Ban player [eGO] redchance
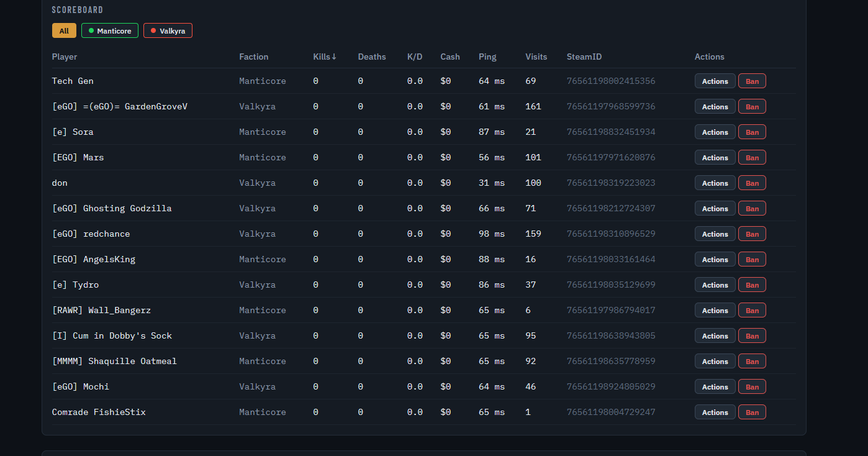Viewport: 868px width, 456px height. (x=752, y=234)
